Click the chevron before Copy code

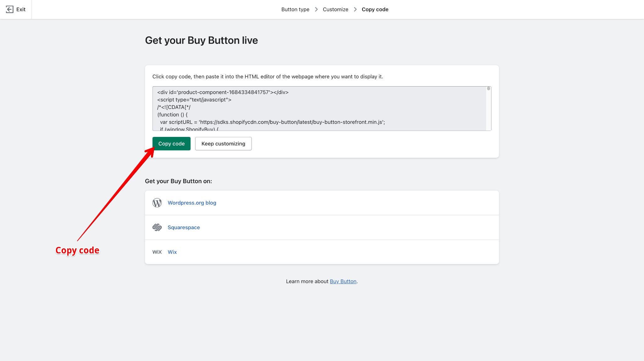tap(355, 9)
